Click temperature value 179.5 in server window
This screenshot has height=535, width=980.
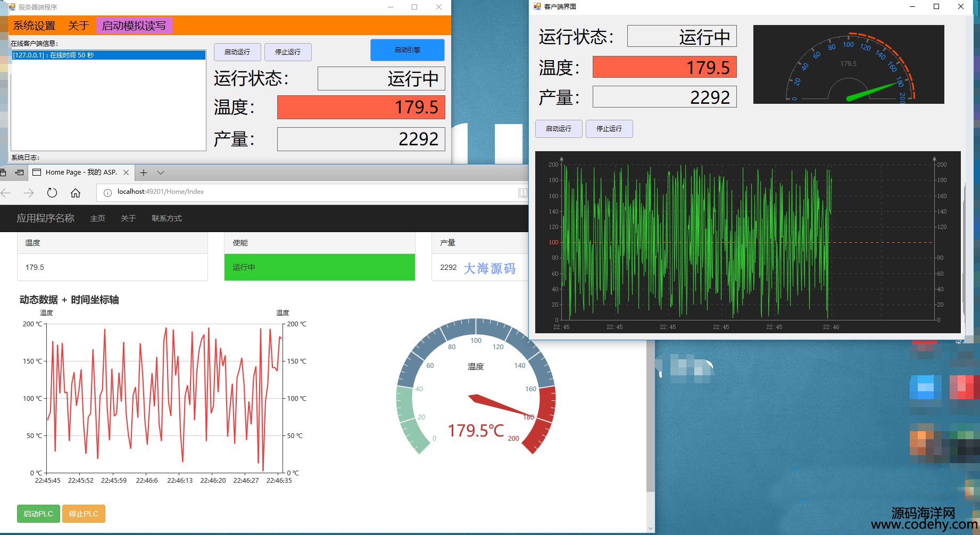tap(361, 108)
